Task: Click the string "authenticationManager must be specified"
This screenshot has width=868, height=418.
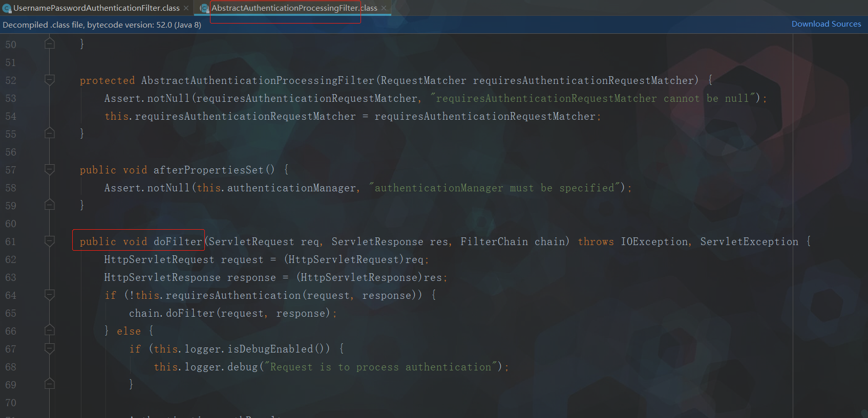Action: (x=494, y=188)
